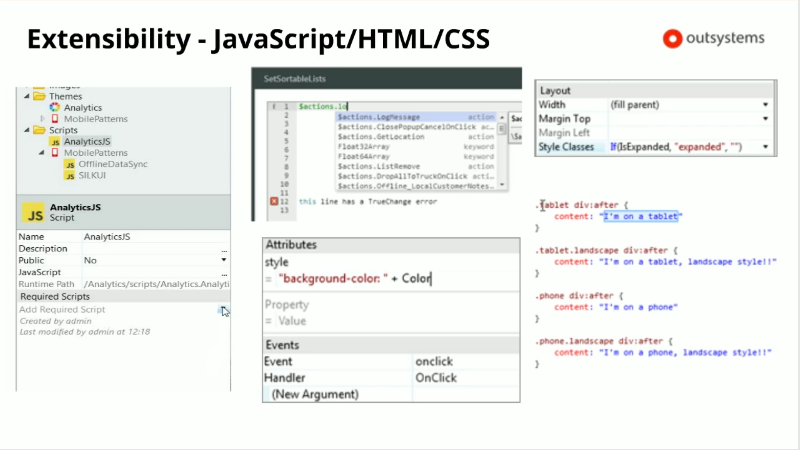This screenshot has width=800, height=450.
Task: Click the Name field with AnalyticsJS
Action: (x=156, y=237)
